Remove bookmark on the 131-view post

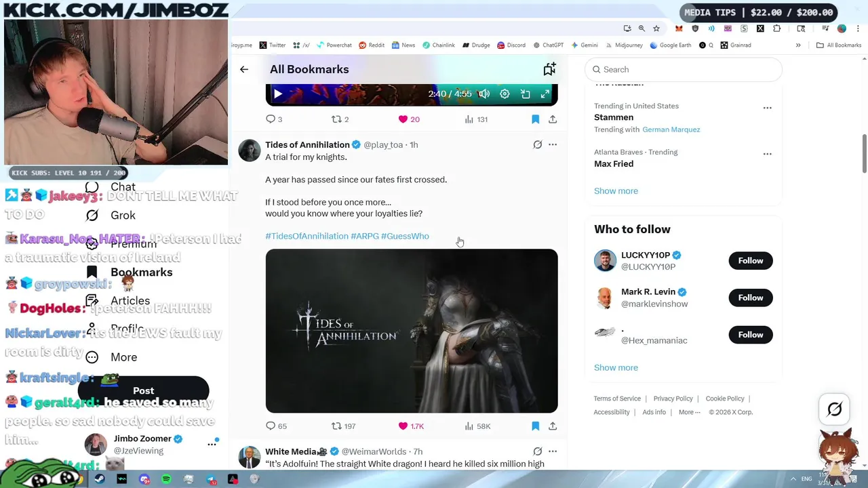(x=535, y=119)
